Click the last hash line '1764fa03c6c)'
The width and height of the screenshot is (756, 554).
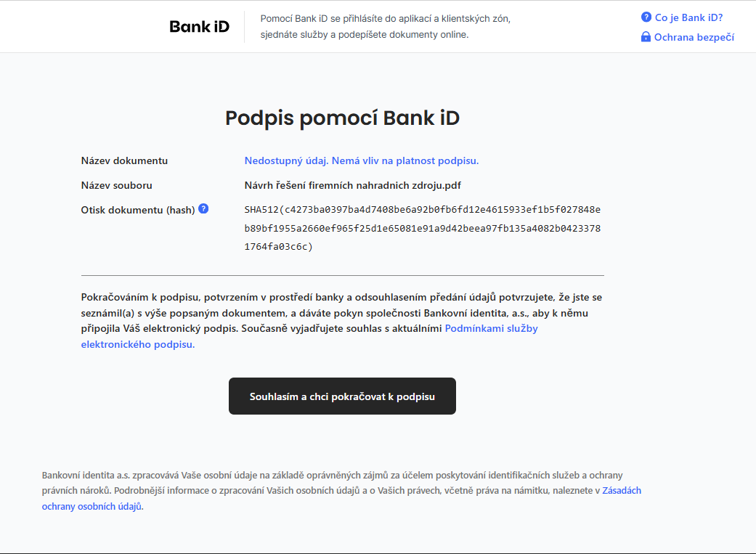pos(278,246)
